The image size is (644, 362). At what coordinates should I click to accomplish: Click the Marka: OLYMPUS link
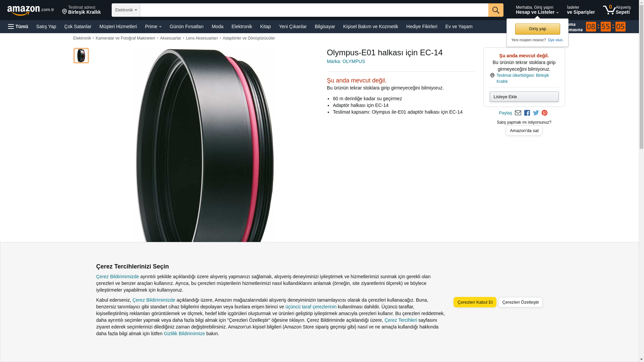point(346,61)
